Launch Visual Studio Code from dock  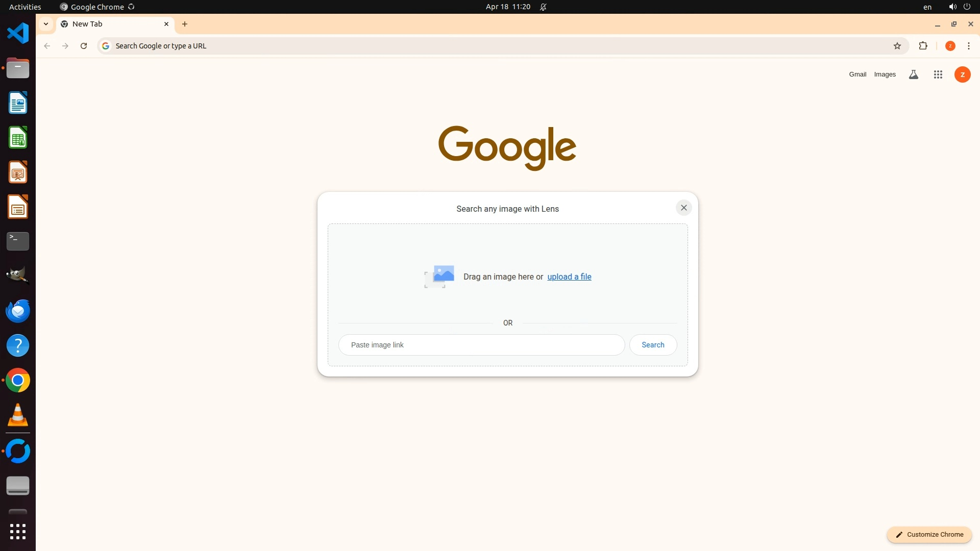pyautogui.click(x=18, y=34)
